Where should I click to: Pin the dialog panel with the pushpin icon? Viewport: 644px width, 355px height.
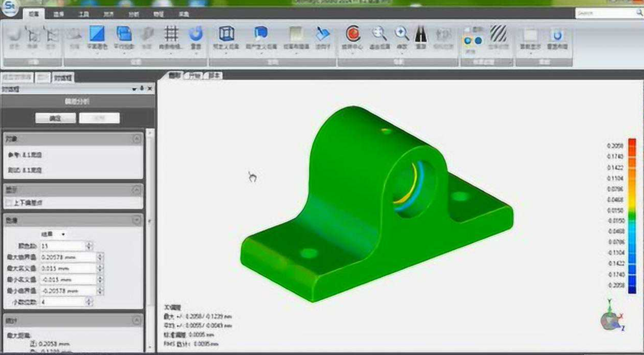[142, 89]
